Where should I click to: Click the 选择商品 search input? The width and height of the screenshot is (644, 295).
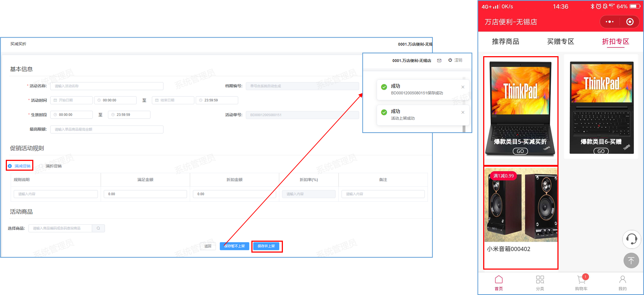click(60, 228)
